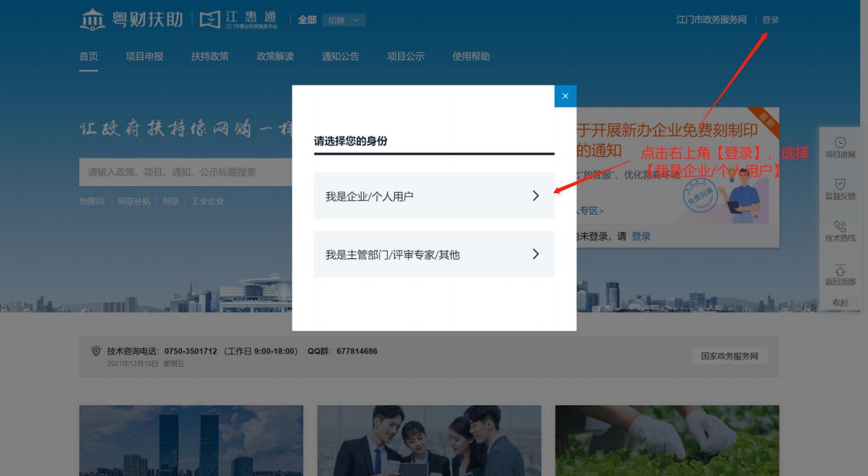
Task: Click 国家政务服务网 button
Action: click(x=729, y=356)
